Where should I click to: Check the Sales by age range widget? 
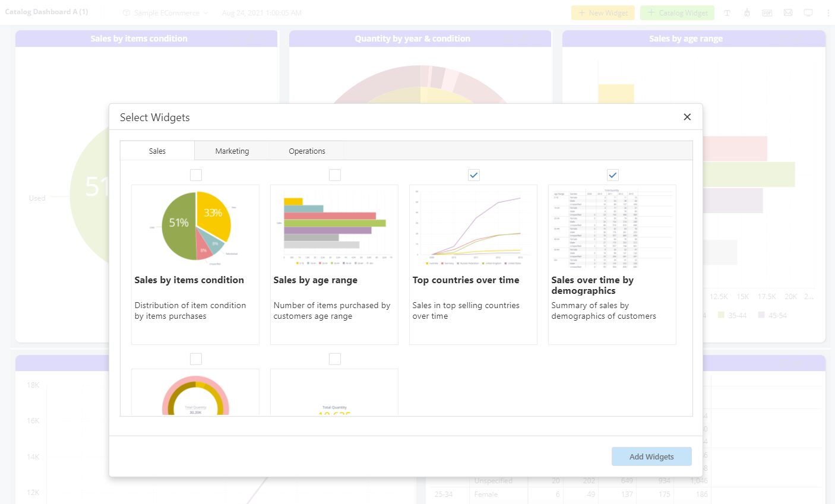click(335, 175)
